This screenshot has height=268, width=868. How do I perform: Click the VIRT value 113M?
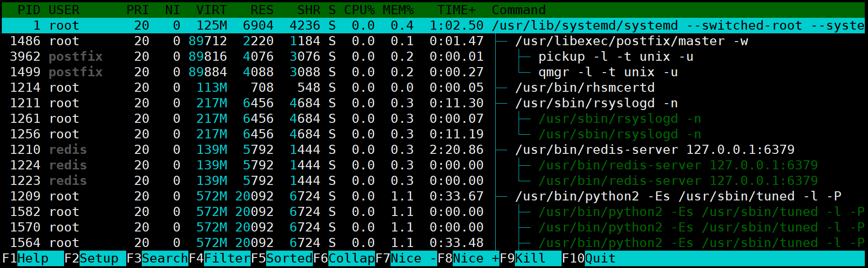click(212, 88)
